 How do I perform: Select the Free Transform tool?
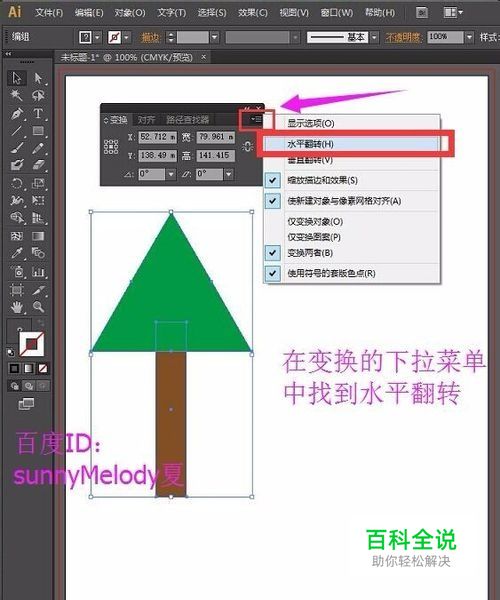38,200
